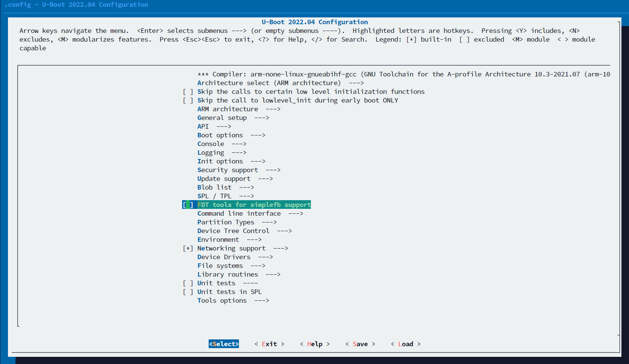Open the Update support submenu
This screenshot has height=364, width=629.
tap(235, 179)
